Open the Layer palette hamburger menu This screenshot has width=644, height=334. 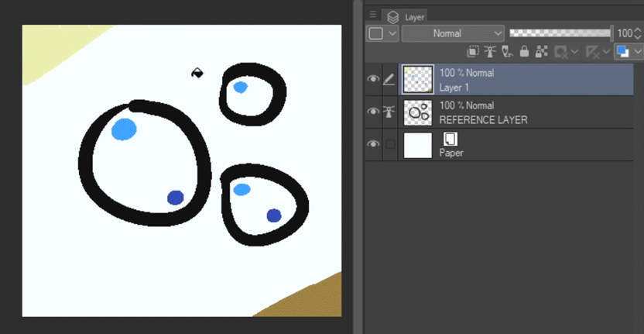372,15
